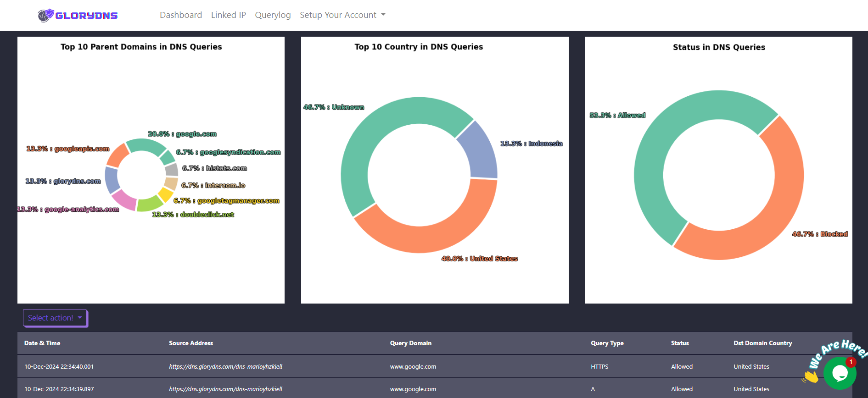
Task: Click the 6.7% : intercom.io label
Action: pos(213,185)
